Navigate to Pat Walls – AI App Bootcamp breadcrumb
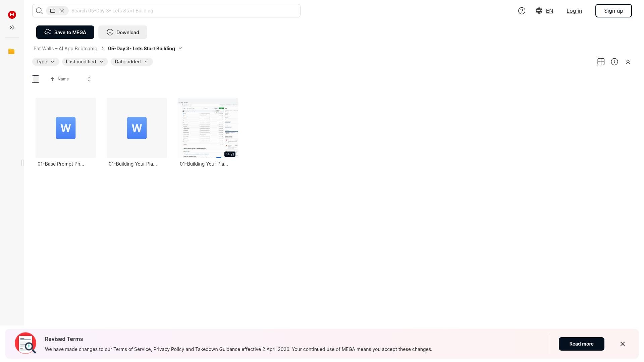This screenshot has height=362, width=644. pos(65,49)
